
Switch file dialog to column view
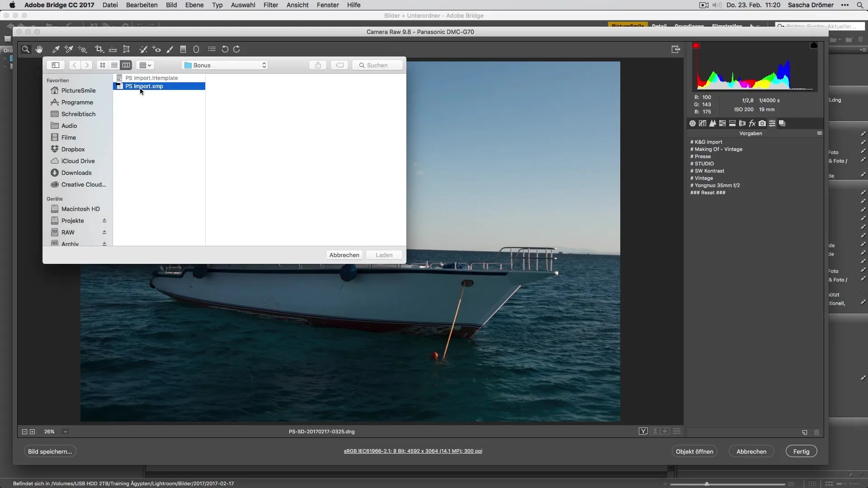tap(126, 65)
